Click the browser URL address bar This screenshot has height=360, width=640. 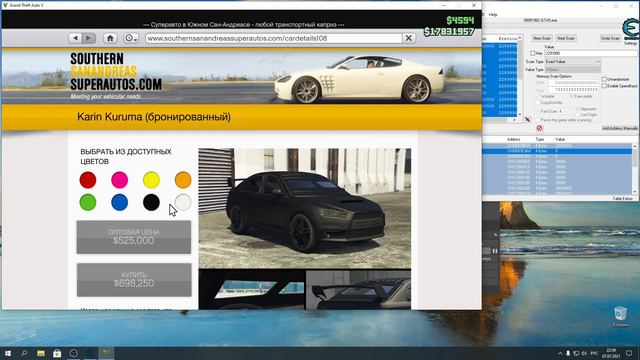[273, 38]
